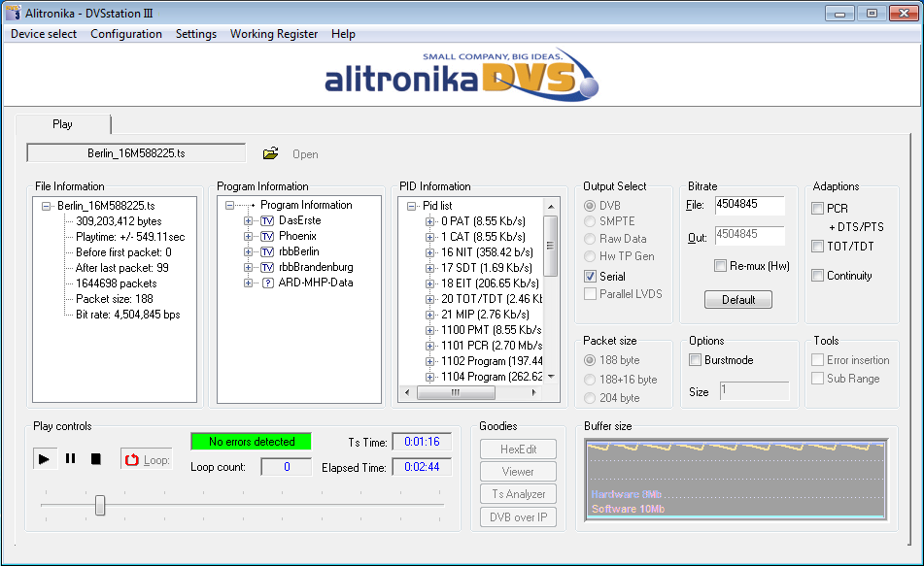Enable the PCR adaption checkbox
924x566 pixels.
[818, 209]
